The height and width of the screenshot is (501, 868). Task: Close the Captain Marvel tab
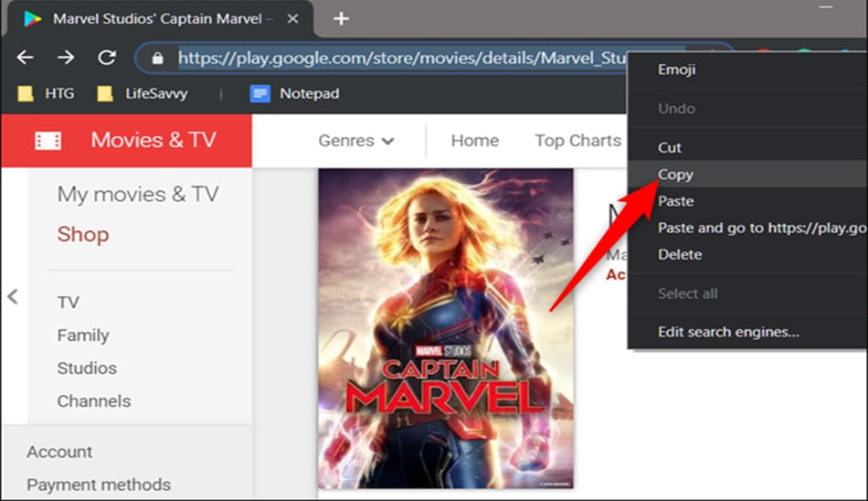coord(293,19)
